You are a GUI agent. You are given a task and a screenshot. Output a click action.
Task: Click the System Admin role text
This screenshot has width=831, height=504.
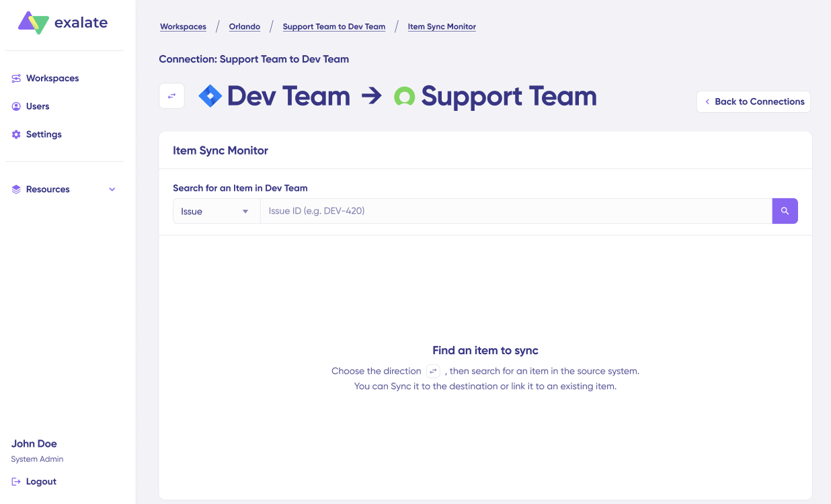pyautogui.click(x=37, y=460)
